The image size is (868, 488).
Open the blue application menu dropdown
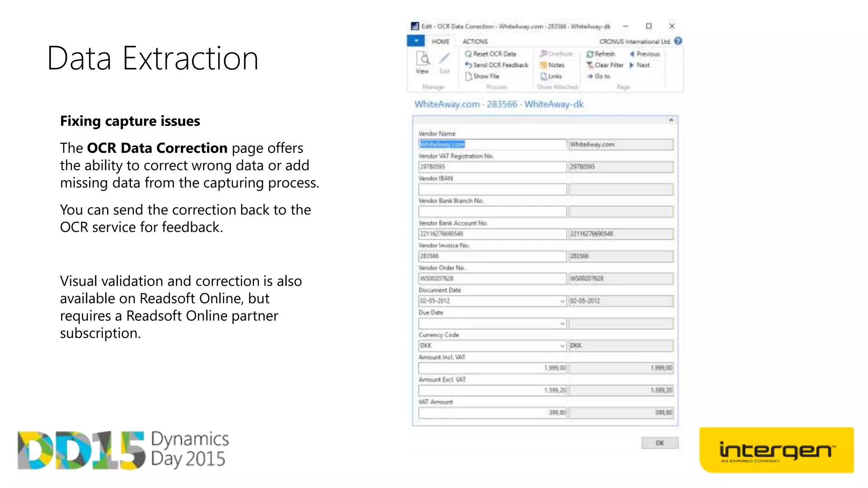[x=416, y=41]
